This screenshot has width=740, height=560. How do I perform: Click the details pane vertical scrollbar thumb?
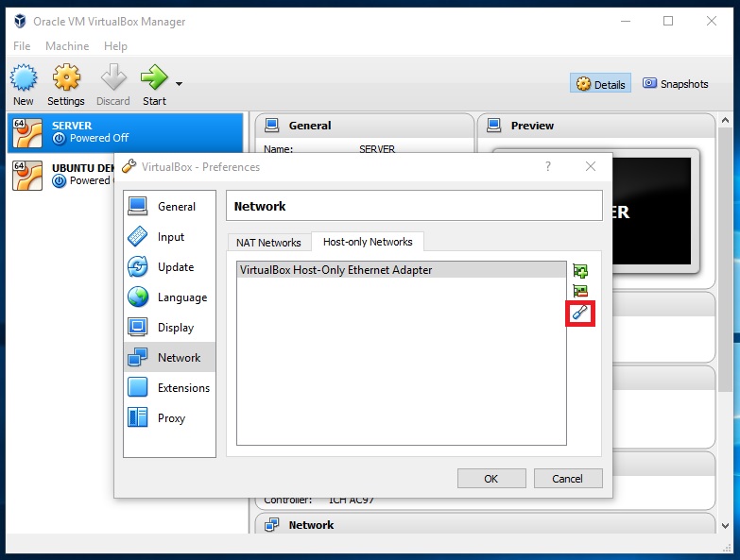(x=726, y=260)
